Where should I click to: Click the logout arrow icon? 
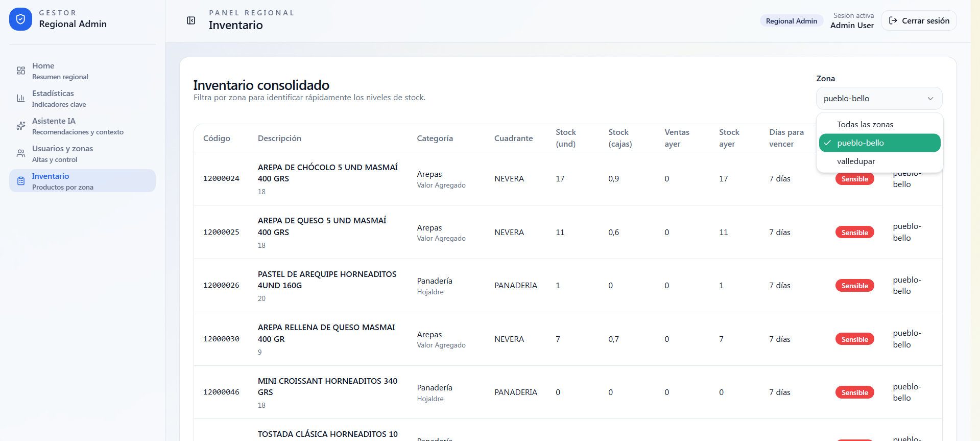tap(893, 20)
